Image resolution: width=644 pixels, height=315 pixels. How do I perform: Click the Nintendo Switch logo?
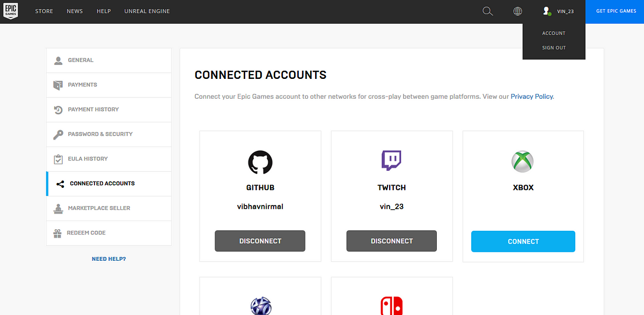point(392,306)
